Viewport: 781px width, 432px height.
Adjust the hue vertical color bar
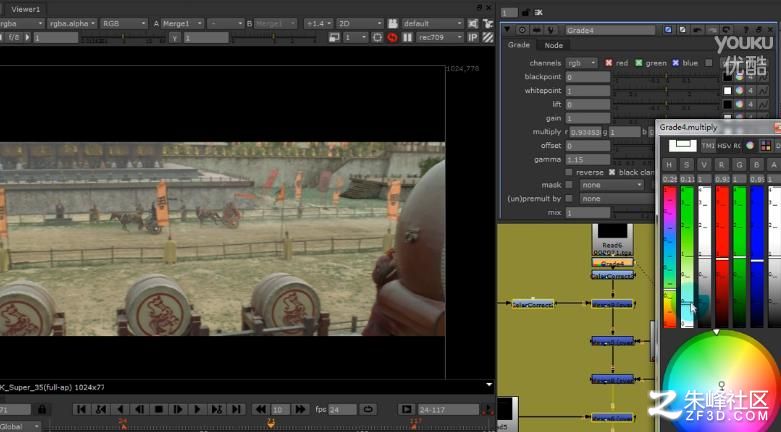[x=670, y=257]
